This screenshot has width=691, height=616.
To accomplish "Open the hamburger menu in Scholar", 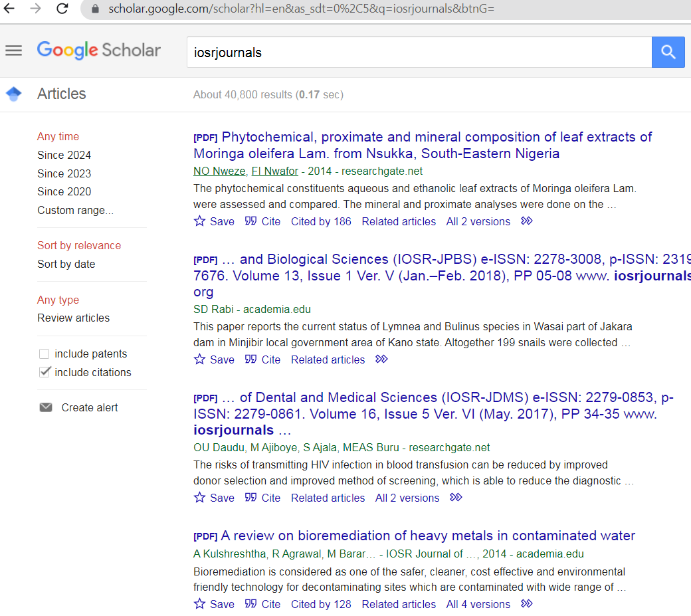I will pyautogui.click(x=14, y=51).
